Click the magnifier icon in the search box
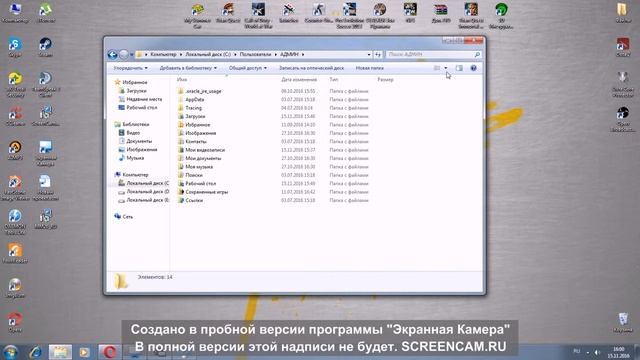 tap(477, 54)
